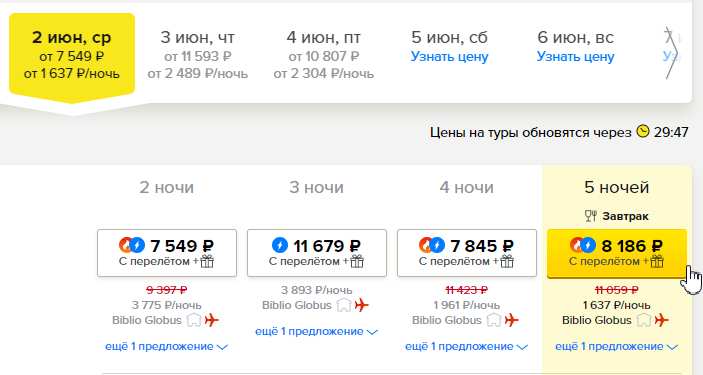This screenshot has height=375, width=703.
Task: Click 'Узнать цену' for 5 июн, сб
Action: point(449,57)
